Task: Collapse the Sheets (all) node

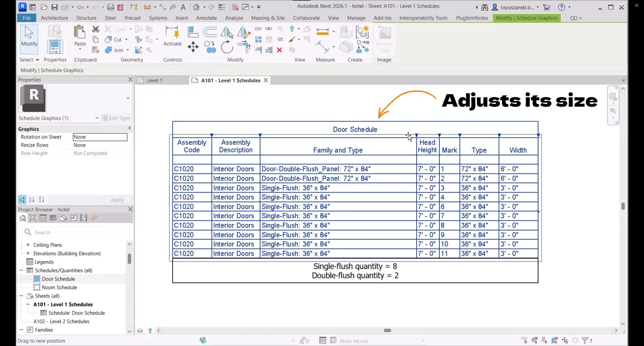Action: (x=21, y=296)
